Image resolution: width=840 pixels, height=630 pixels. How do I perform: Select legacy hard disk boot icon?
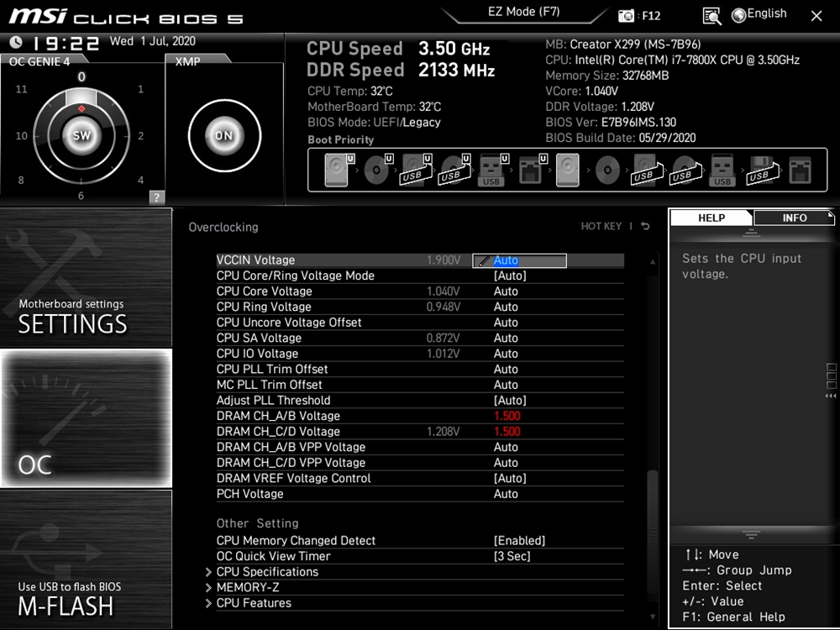point(568,170)
